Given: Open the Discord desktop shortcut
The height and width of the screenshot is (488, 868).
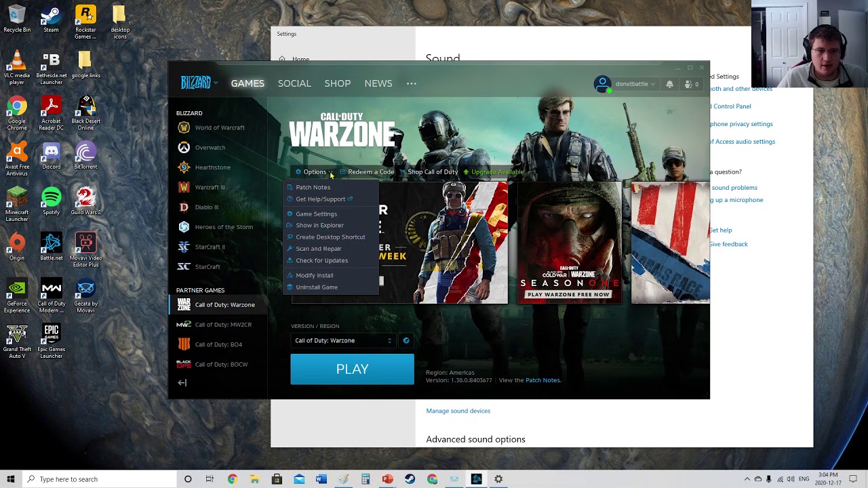Looking at the screenshot, I should click(x=51, y=157).
